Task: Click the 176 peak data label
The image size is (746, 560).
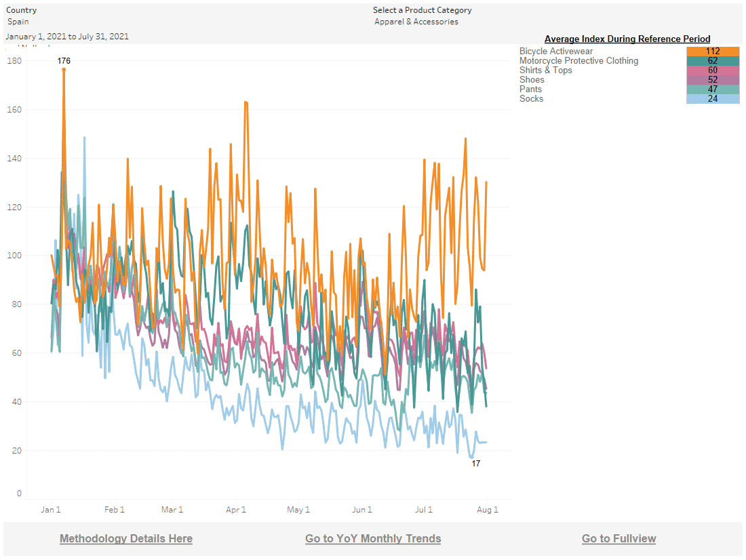Action: point(64,61)
